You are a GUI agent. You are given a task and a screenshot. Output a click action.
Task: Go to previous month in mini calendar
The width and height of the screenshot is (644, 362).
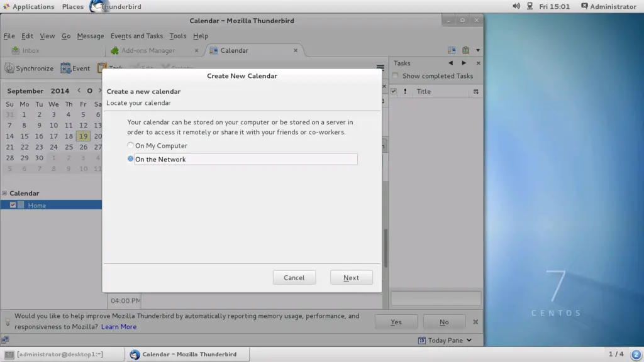pos(79,90)
